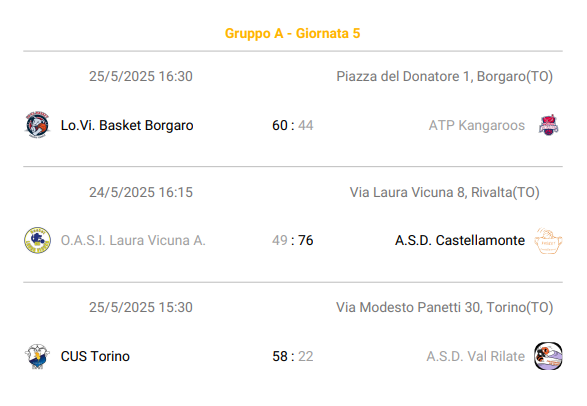The height and width of the screenshot is (406, 587).
Task: Click the 49 : 76 match score
Action: (x=293, y=240)
